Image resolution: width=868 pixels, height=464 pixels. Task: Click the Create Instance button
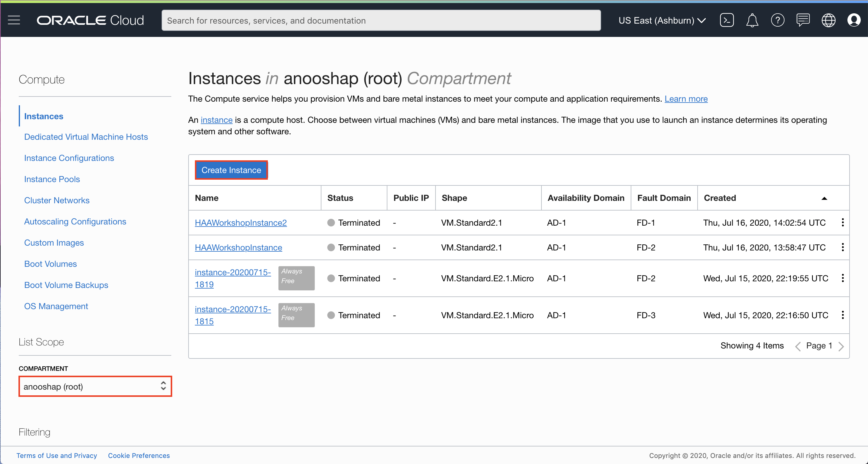(x=231, y=170)
